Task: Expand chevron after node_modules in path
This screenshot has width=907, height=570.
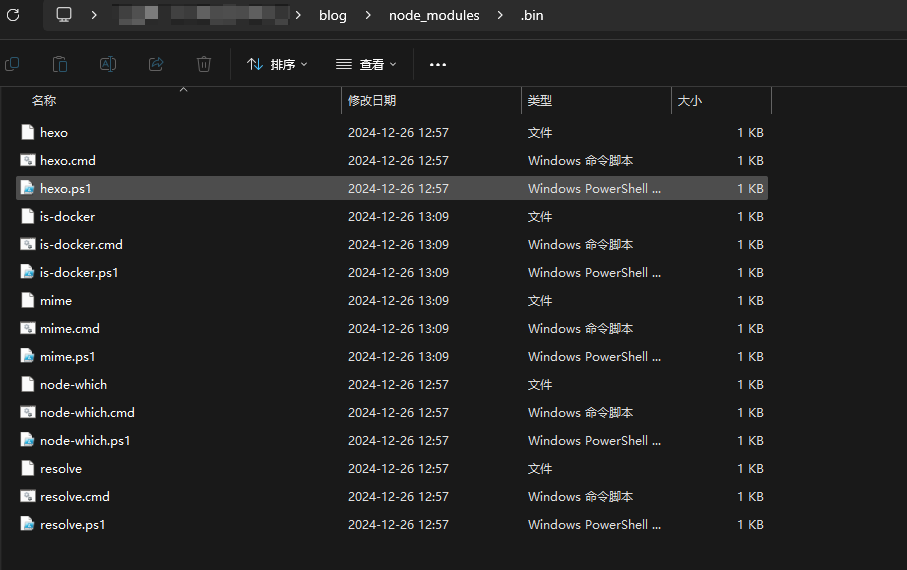Action: click(500, 15)
